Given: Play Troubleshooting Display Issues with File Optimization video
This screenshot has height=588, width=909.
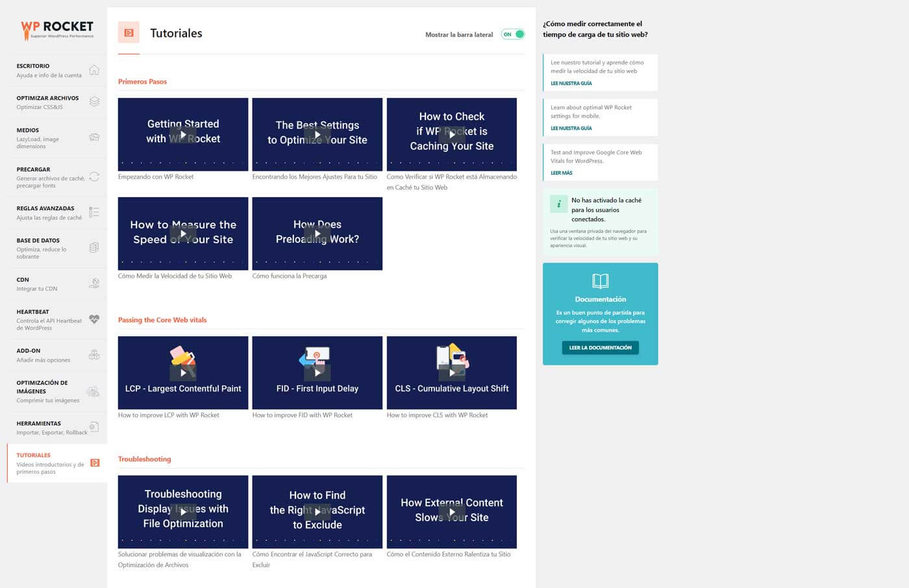Looking at the screenshot, I should click(x=183, y=512).
